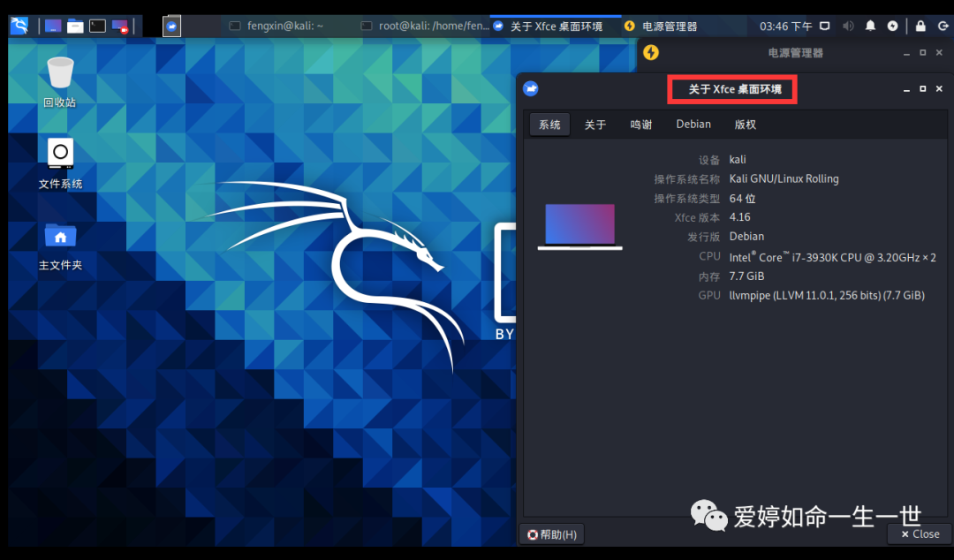Open the 回收站 trash desktop icon

(x=60, y=82)
